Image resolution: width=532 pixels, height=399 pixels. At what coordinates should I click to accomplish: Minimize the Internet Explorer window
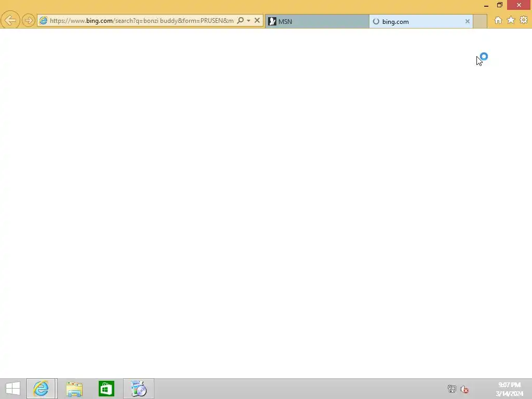pos(486,5)
